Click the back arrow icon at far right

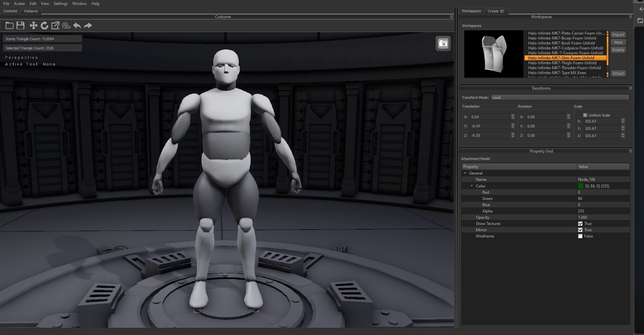pos(641,9)
